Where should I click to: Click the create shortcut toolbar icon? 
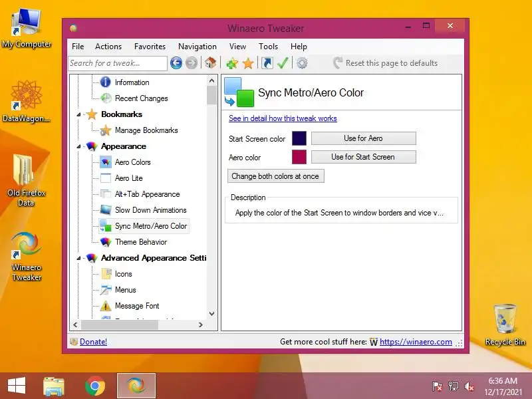[x=267, y=63]
